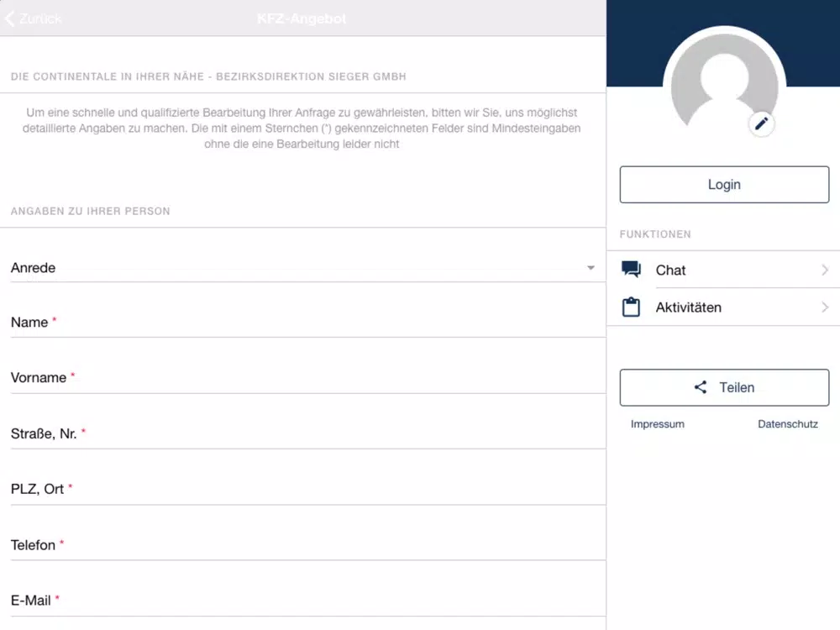Image resolution: width=840 pixels, height=630 pixels.
Task: Click the KFZ-Angebot page title
Action: tap(302, 18)
